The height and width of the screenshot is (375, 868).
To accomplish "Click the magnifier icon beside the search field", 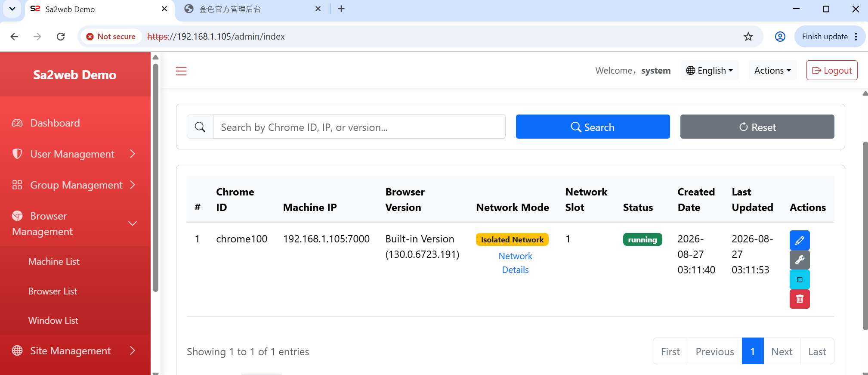I will tap(200, 127).
